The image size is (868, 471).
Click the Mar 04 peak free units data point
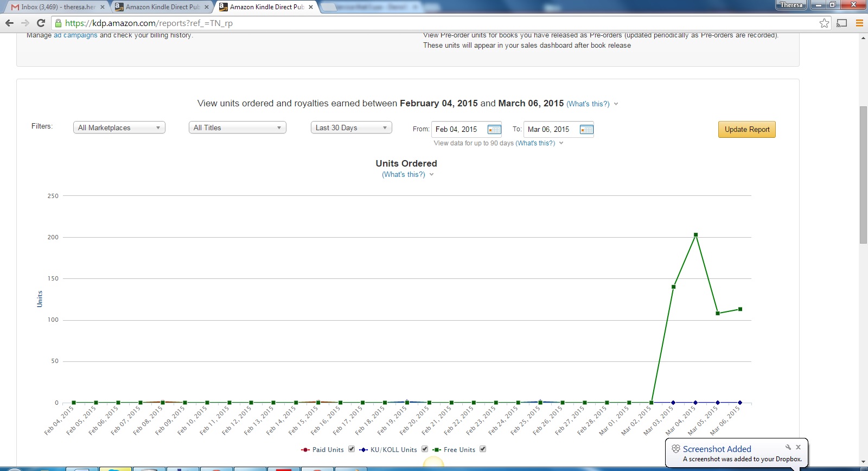[x=695, y=235]
